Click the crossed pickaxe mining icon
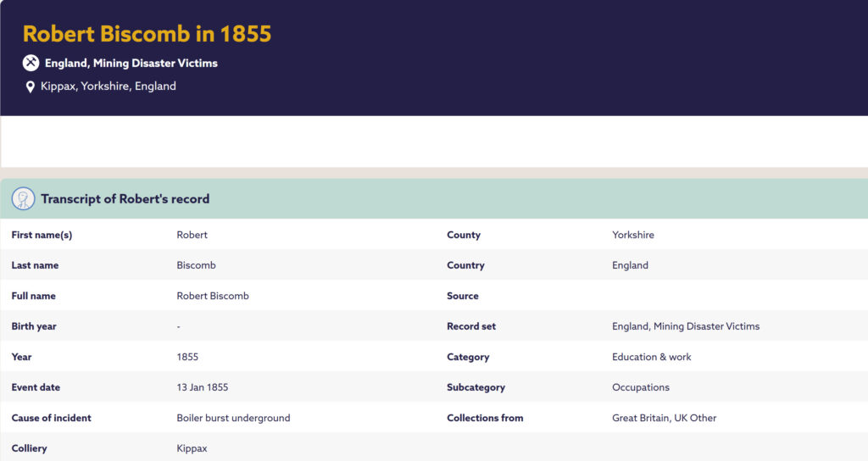The image size is (868, 461). 31,63
